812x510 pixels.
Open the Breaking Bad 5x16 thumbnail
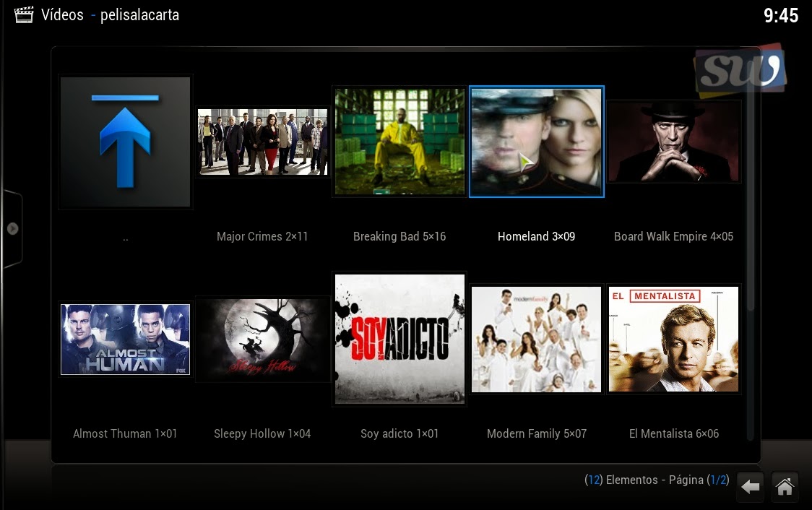399,142
